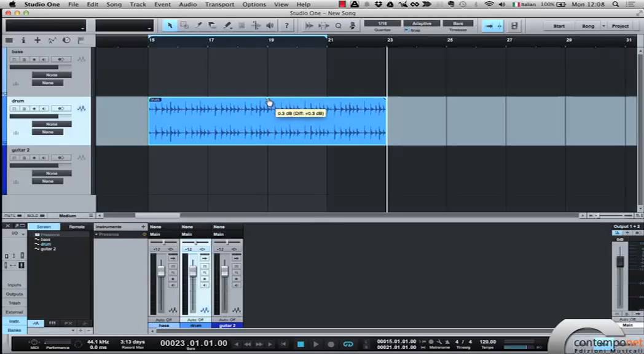
Task: Show the Outputs section in mixer
Action: [x=14, y=294]
